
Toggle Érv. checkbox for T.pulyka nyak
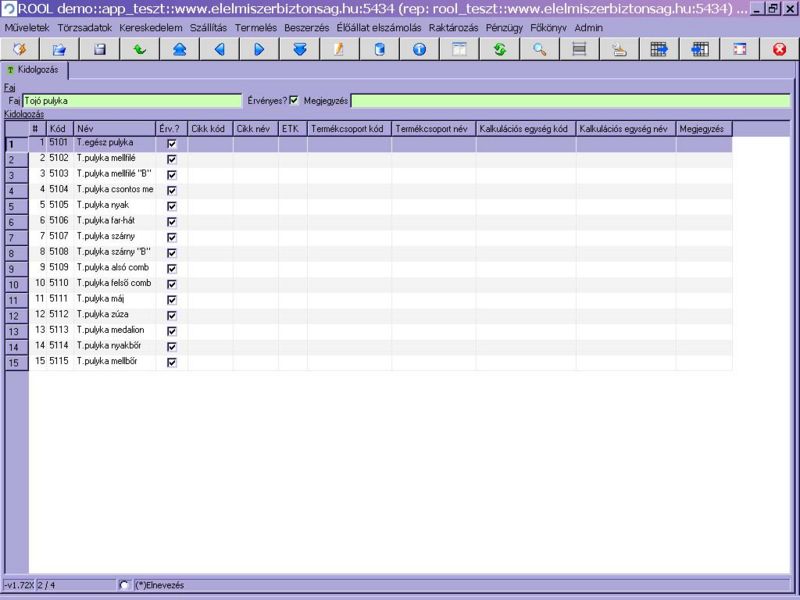[x=172, y=206]
